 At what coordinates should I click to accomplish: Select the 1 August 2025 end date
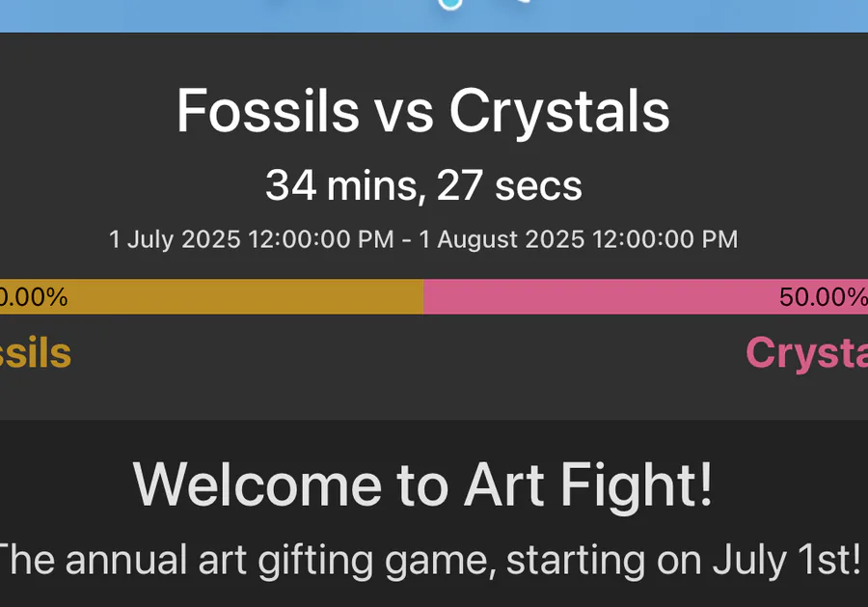point(502,239)
